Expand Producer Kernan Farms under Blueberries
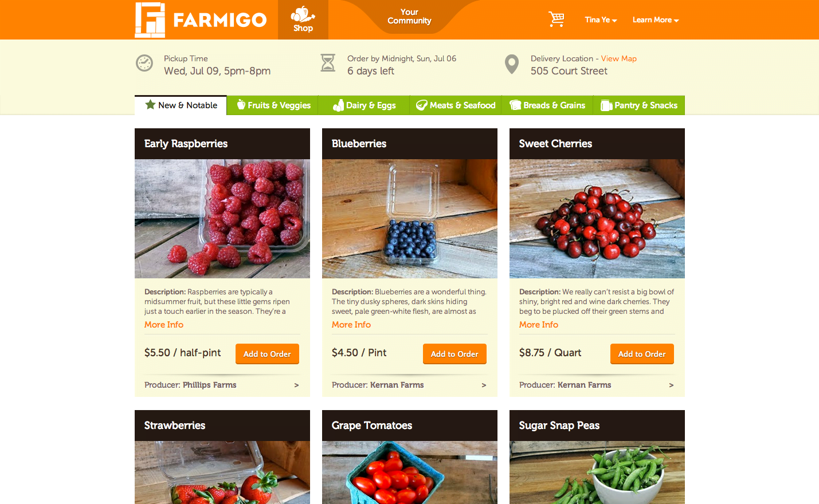The height and width of the screenshot is (504, 819). (x=409, y=385)
